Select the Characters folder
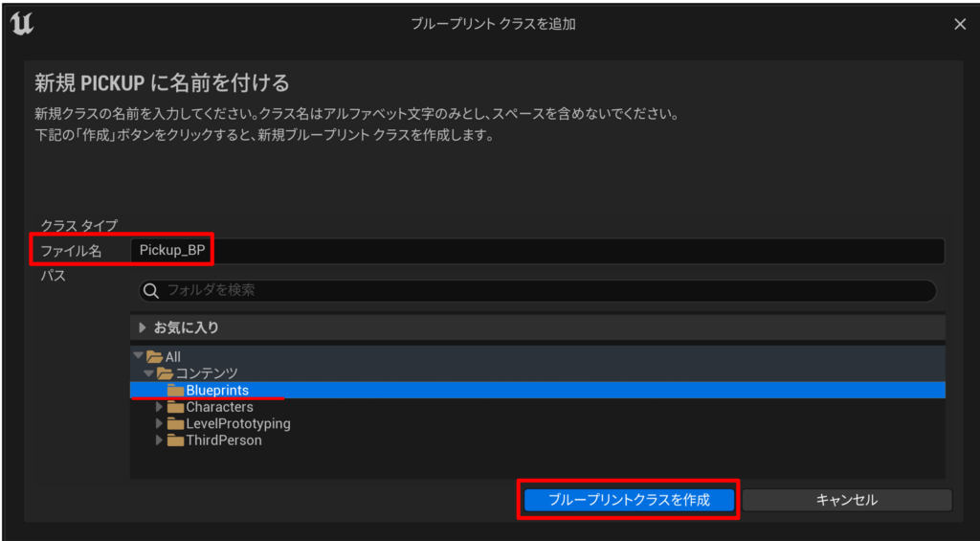The image size is (980, 541). (538, 407)
